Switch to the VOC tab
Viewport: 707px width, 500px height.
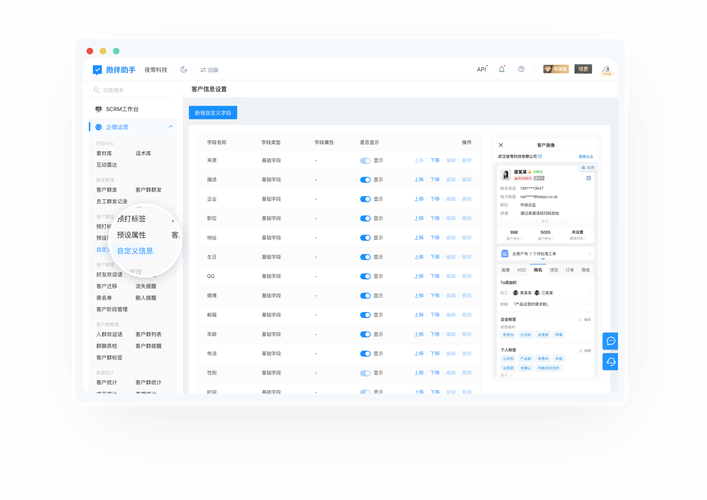click(x=521, y=270)
